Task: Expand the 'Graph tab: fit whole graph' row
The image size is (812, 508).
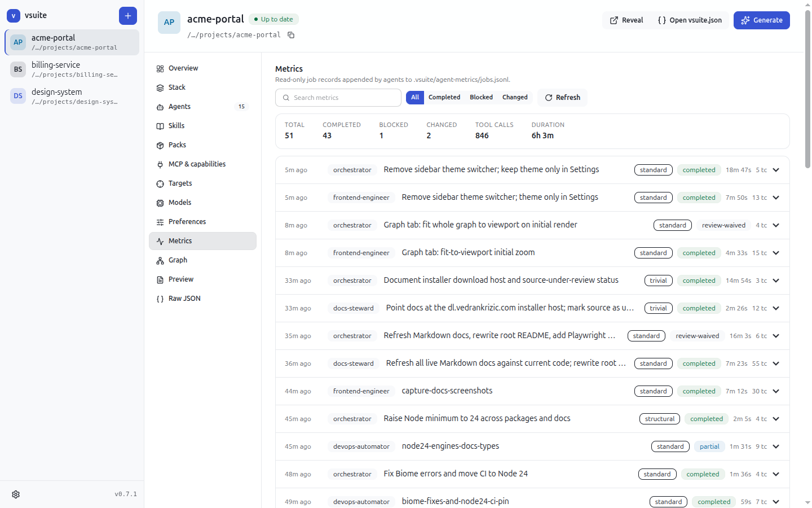Action: (776, 225)
